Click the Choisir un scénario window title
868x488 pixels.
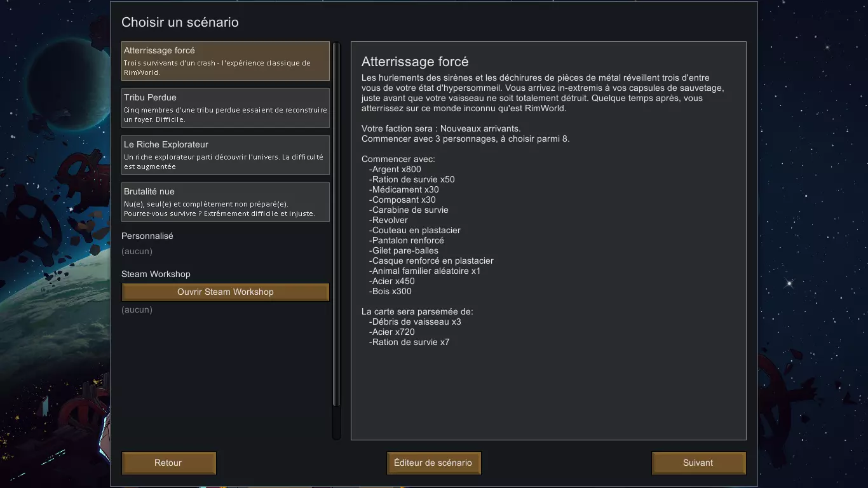(x=180, y=23)
